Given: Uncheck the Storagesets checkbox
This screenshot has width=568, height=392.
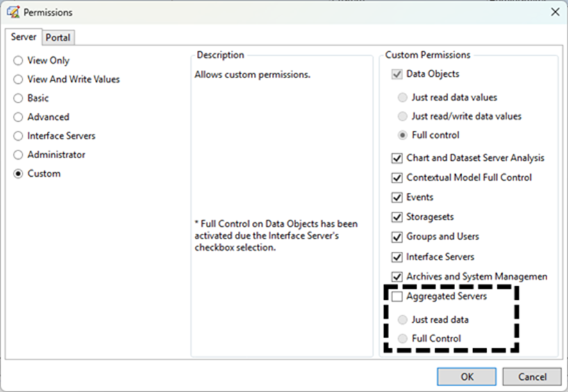Looking at the screenshot, I should click(397, 217).
